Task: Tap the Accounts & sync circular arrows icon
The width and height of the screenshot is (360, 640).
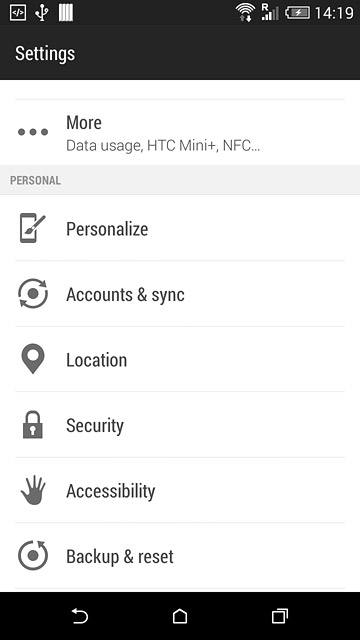Action: tap(33, 293)
